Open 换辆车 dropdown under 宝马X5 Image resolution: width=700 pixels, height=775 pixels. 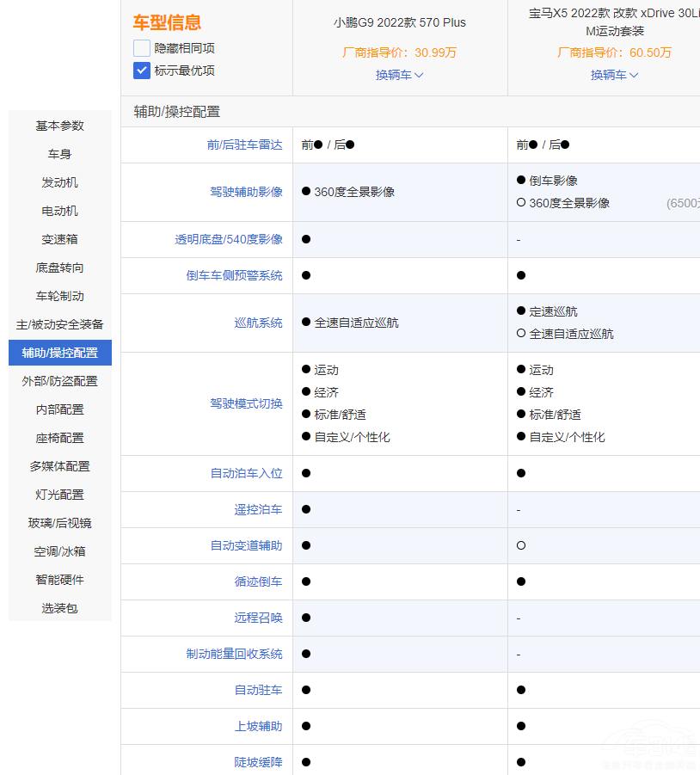pyautogui.click(x=614, y=75)
